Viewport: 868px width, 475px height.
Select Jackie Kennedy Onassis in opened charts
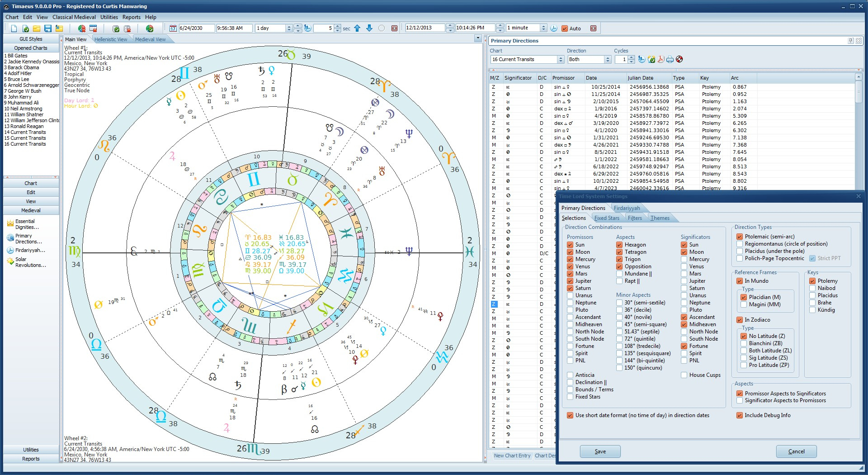pos(32,62)
